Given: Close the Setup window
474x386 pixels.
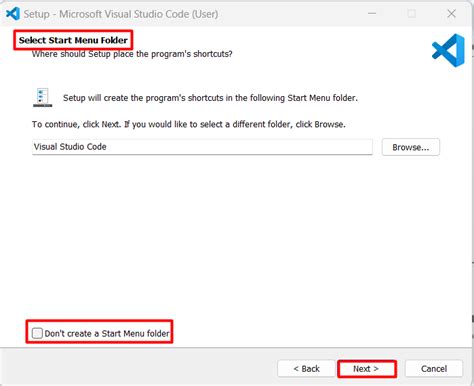Looking at the screenshot, I should 451,14.
